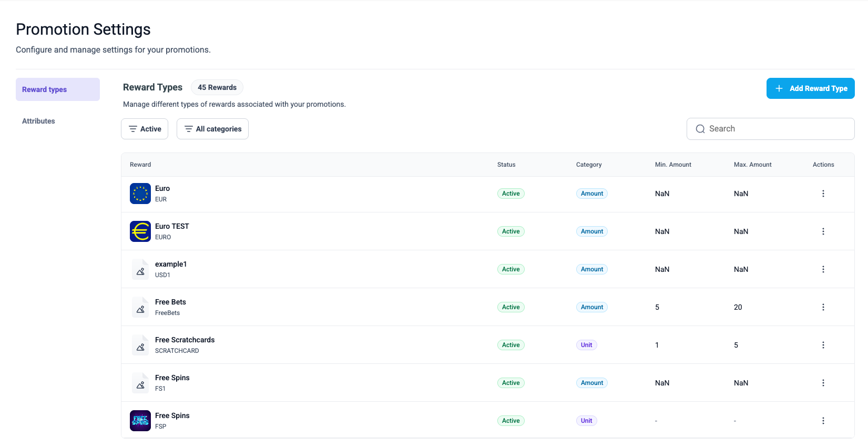Click the FSP Free Spins neon icon
This screenshot has width=868, height=447.
pos(140,421)
